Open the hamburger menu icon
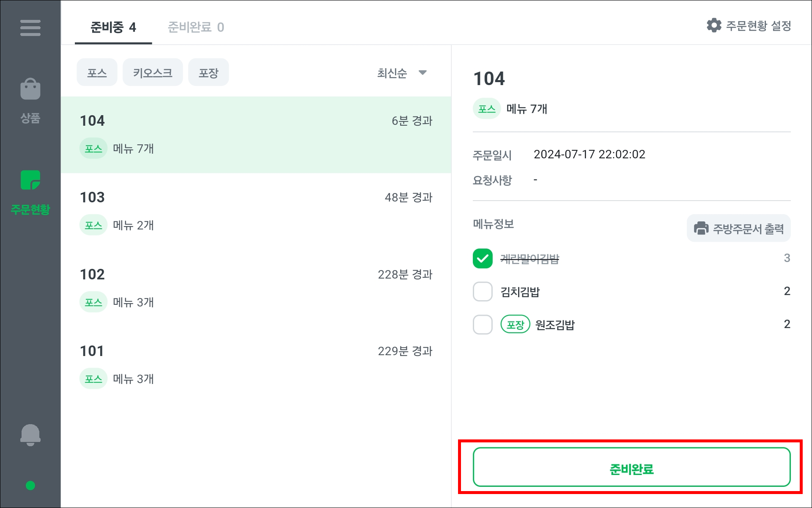Image resolution: width=812 pixels, height=508 pixels. pos(30,28)
